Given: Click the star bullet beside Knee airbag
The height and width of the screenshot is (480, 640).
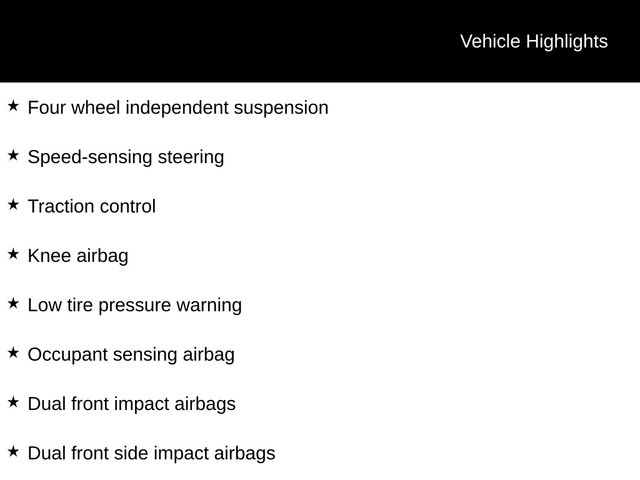Looking at the screenshot, I should (x=13, y=254).
